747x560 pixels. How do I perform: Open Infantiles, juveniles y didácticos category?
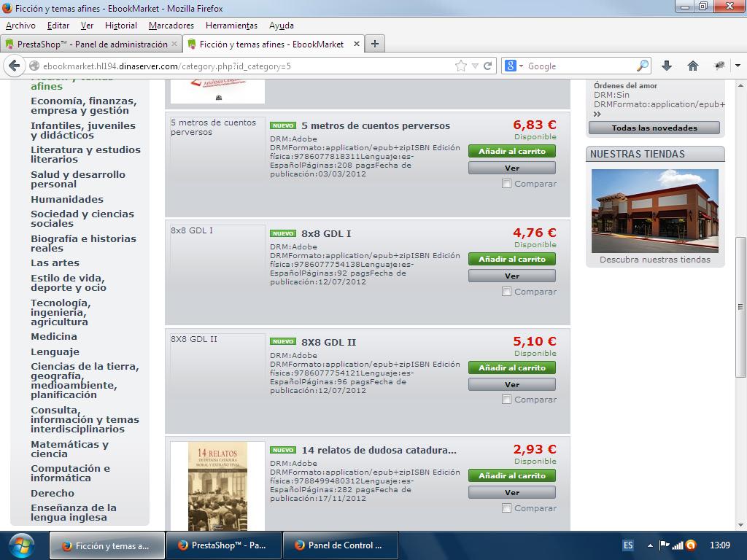83,131
